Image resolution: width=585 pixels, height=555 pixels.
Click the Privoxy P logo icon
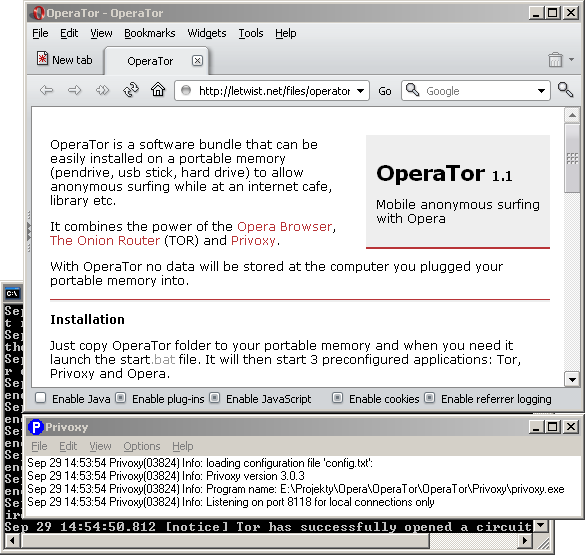pos(36,427)
